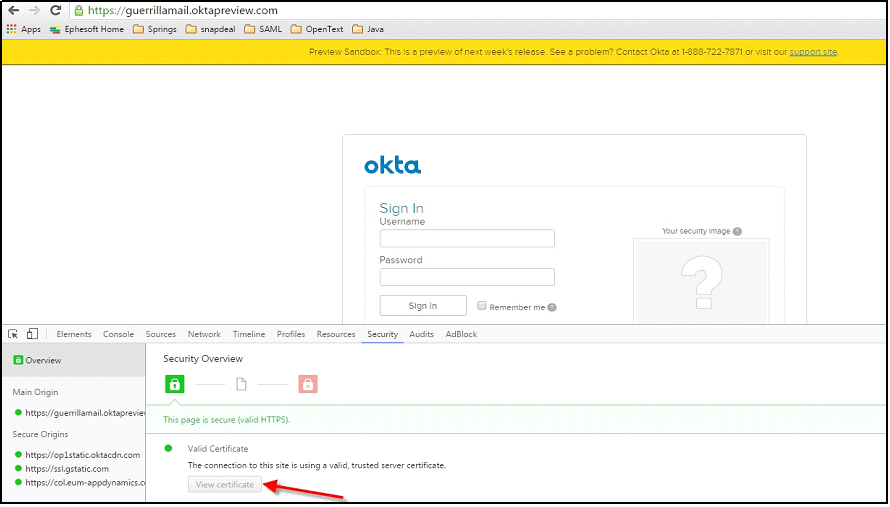Follow the support site link in the yellow banner

click(x=813, y=52)
